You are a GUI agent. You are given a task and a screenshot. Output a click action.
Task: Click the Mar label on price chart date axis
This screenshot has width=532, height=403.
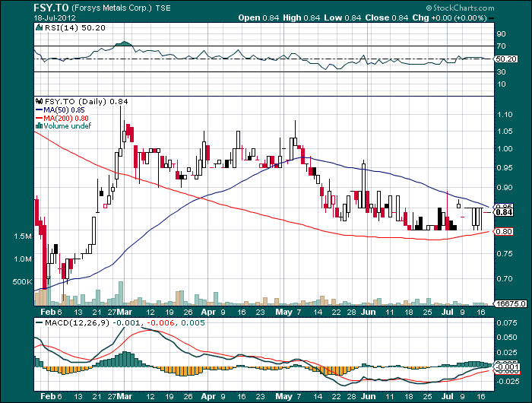[125, 312]
